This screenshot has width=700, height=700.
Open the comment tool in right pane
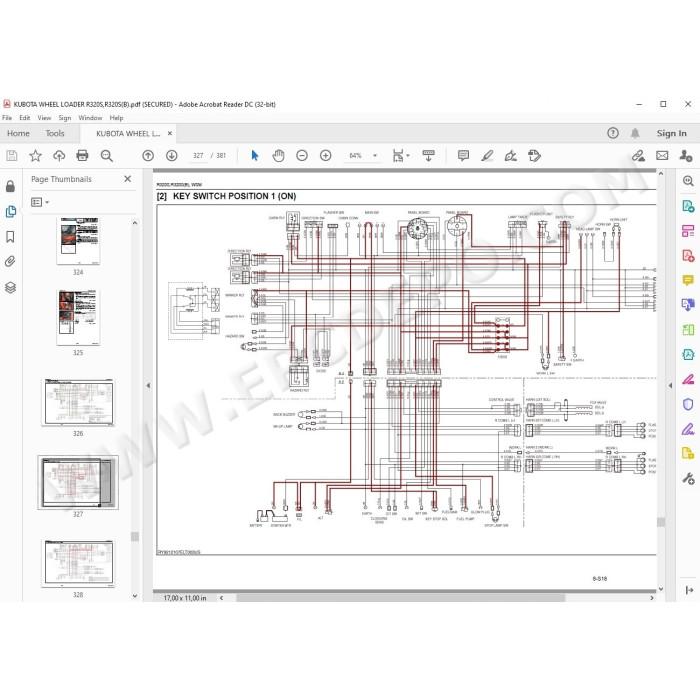[688, 281]
